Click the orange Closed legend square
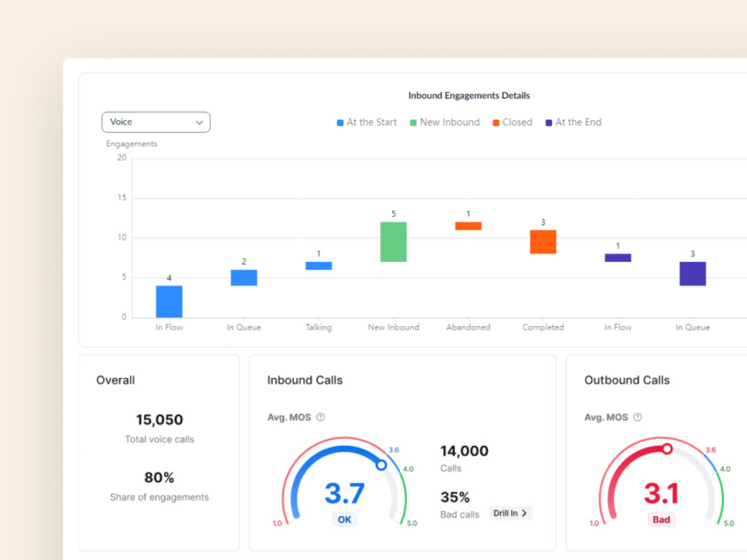The height and width of the screenshot is (560, 747). [x=497, y=122]
